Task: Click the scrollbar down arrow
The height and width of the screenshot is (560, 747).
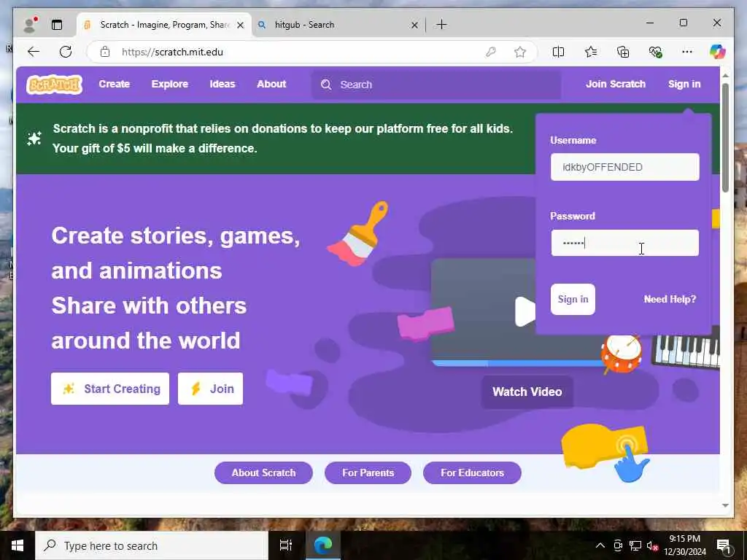Action: [x=725, y=505]
